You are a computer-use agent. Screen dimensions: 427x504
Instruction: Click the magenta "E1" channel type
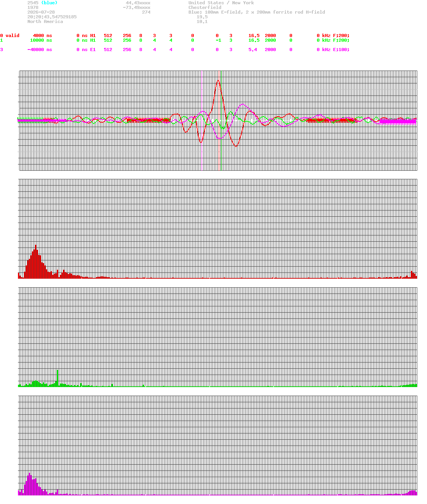click(93, 50)
